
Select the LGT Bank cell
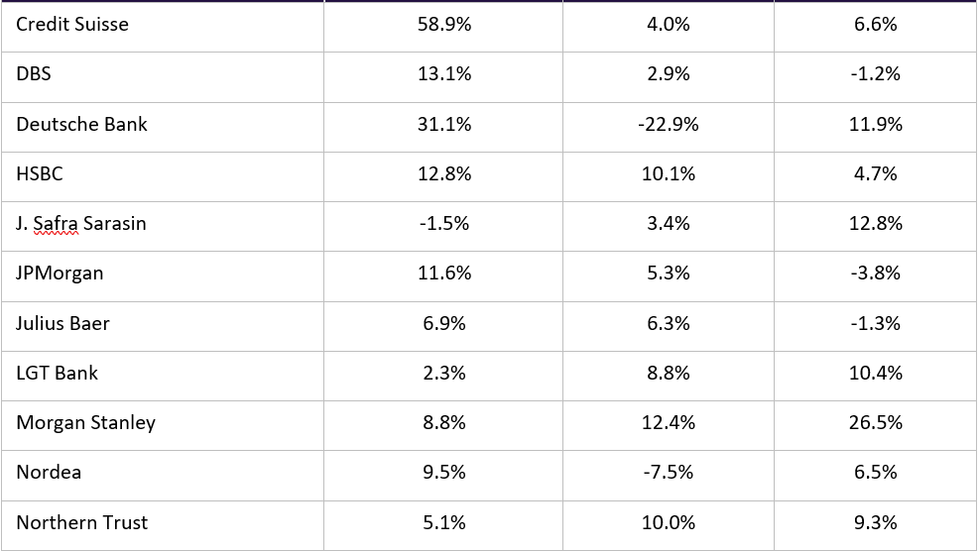pyautogui.click(x=58, y=373)
